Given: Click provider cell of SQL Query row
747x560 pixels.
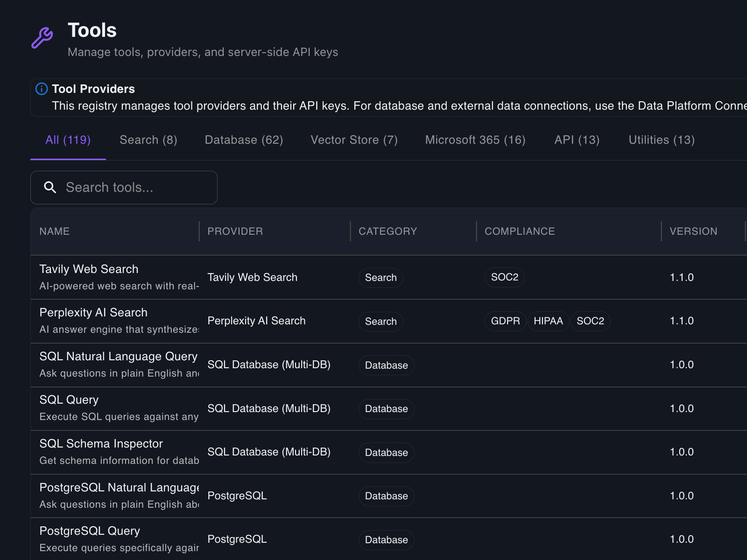Looking at the screenshot, I should [269, 408].
